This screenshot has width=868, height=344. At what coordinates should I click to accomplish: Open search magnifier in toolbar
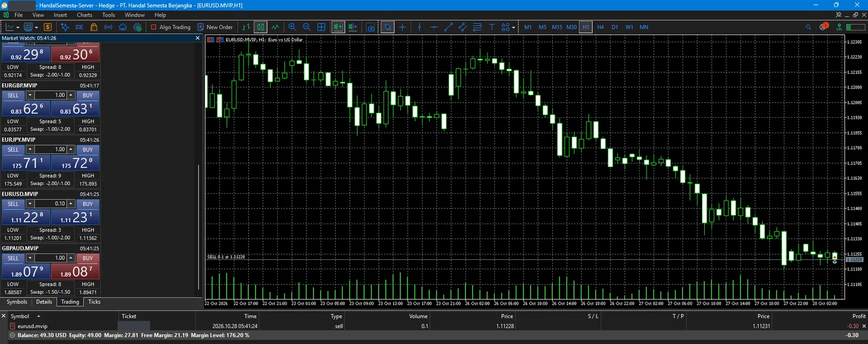[x=808, y=27]
